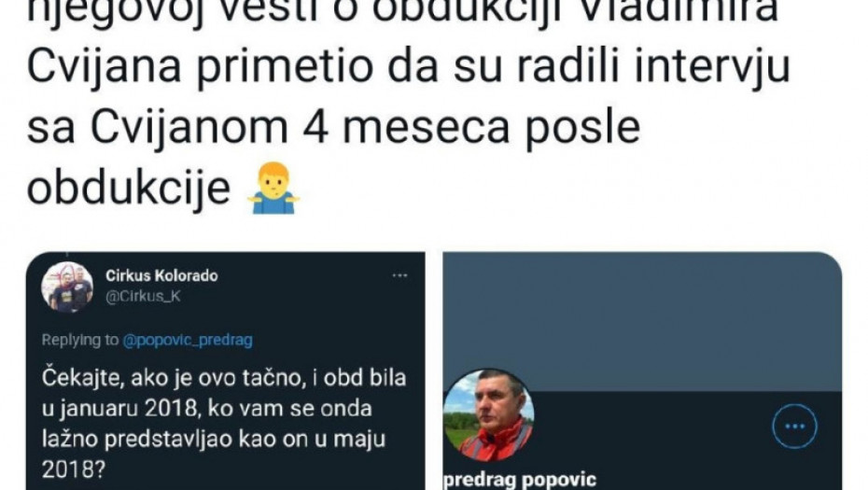
Task: Click the line 'lažno predstavljao kao on u maju'
Action: click(213, 439)
